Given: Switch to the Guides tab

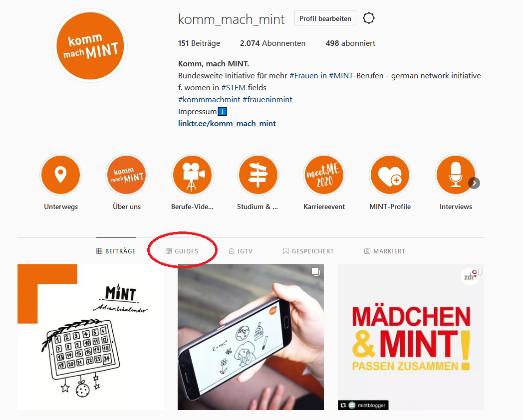Looking at the screenshot, I should [x=182, y=251].
